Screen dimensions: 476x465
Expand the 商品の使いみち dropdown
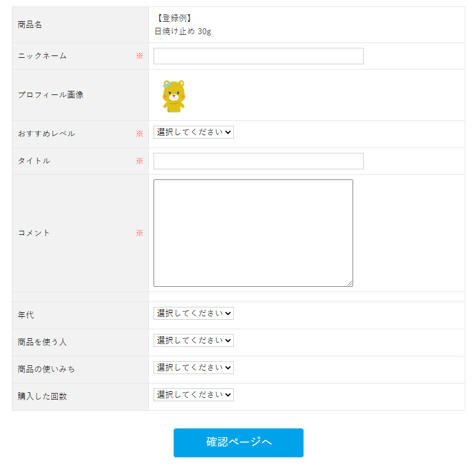[194, 368]
